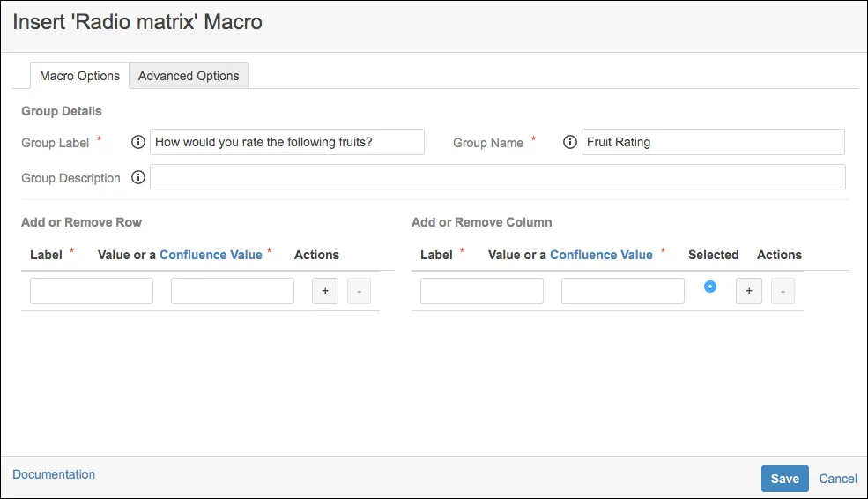This screenshot has height=499, width=868.
Task: Focus the Group Label input field
Action: click(287, 142)
